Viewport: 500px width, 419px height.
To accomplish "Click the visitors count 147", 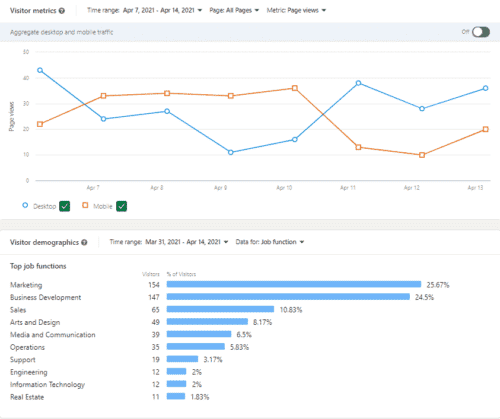I will pyautogui.click(x=154, y=297).
